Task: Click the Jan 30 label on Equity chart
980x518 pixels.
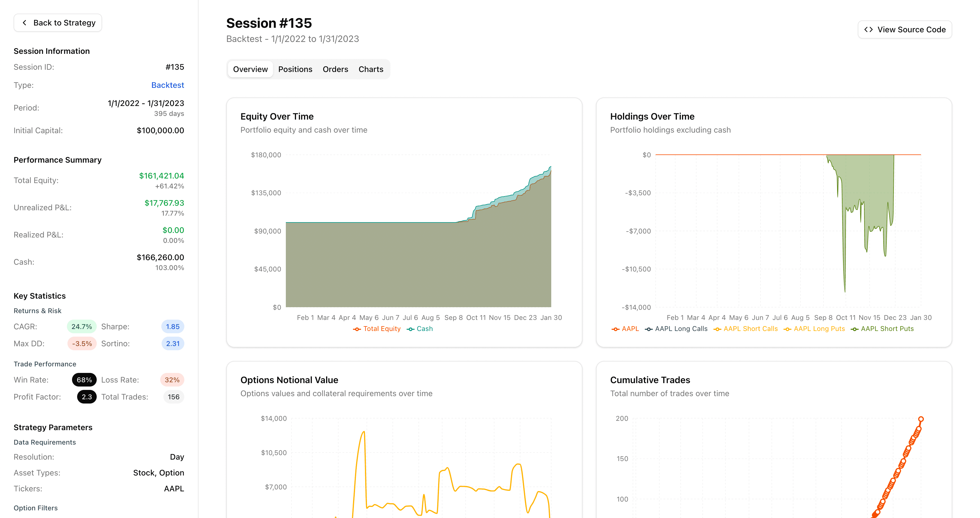Action: (x=551, y=318)
